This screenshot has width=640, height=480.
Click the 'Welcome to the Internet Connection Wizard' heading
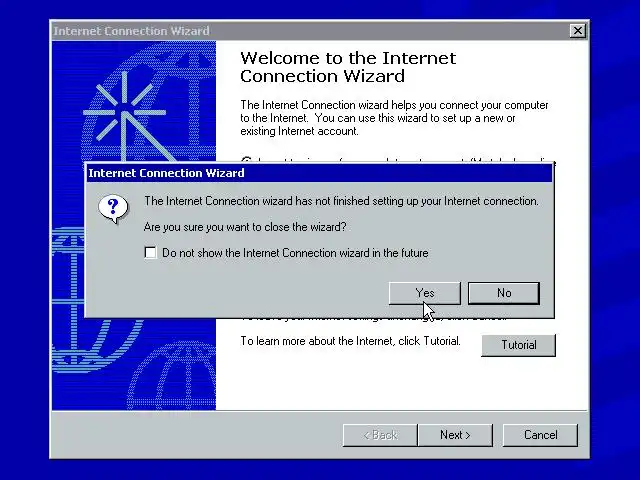click(x=348, y=67)
